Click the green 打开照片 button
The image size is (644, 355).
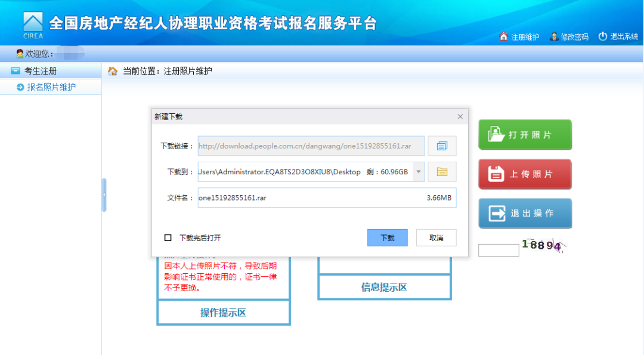point(525,135)
